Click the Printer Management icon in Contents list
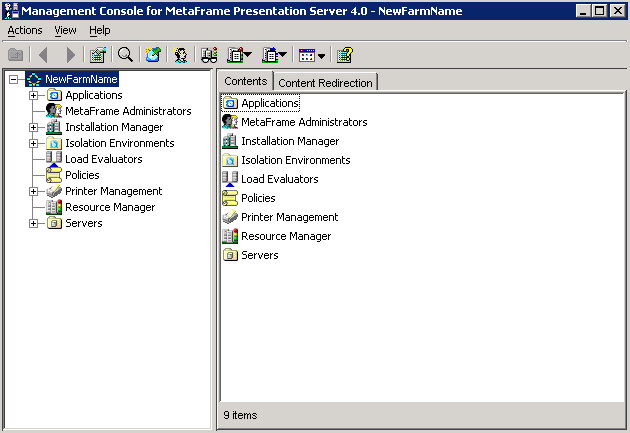The width and height of the screenshot is (630, 433). [x=230, y=217]
